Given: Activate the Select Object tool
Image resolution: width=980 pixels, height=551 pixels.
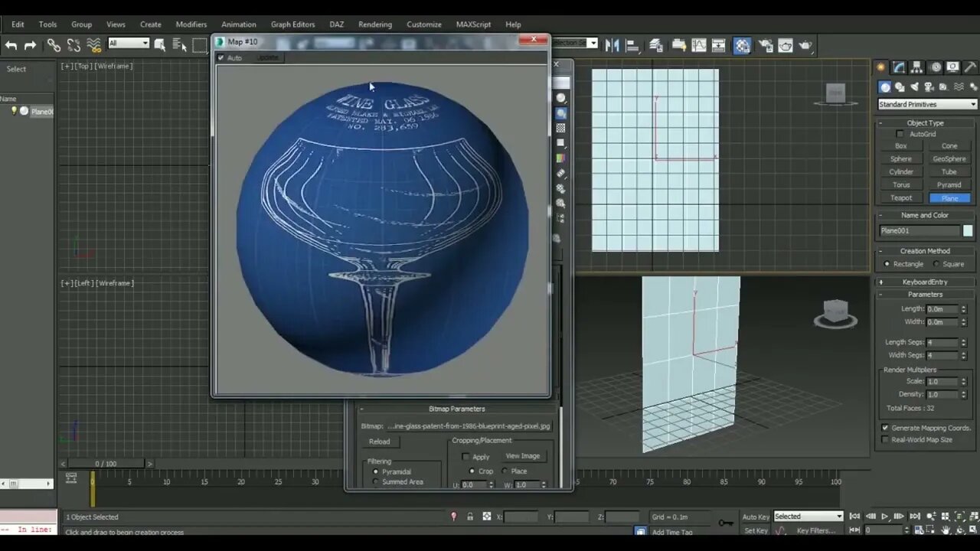Looking at the screenshot, I should pos(159,45).
